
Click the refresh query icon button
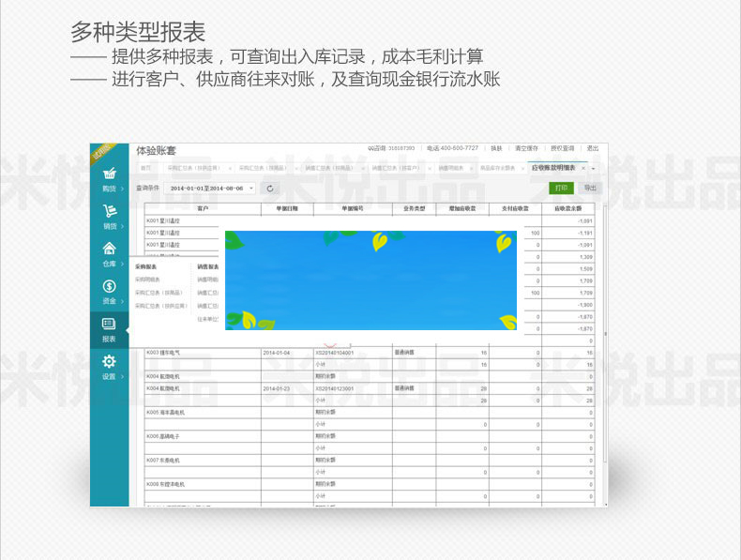(x=269, y=188)
